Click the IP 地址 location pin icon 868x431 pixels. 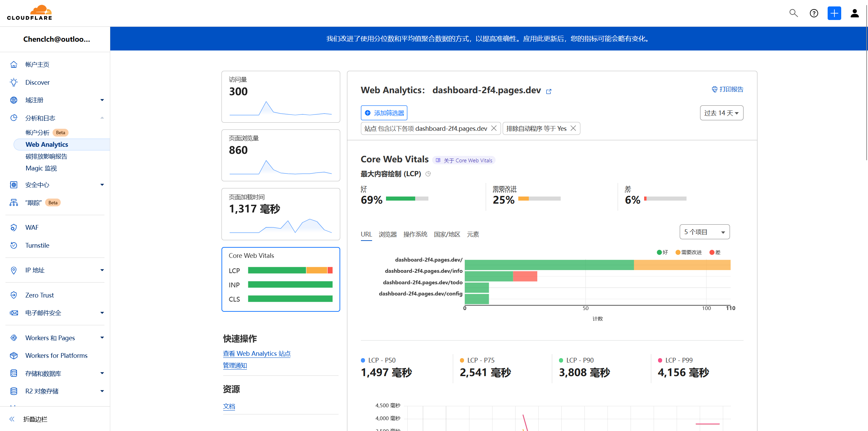(14, 270)
